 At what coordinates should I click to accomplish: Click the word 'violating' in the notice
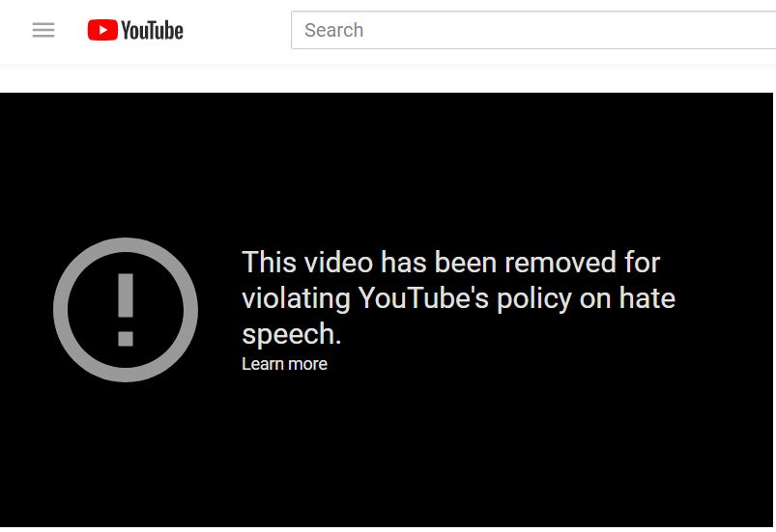(x=296, y=299)
